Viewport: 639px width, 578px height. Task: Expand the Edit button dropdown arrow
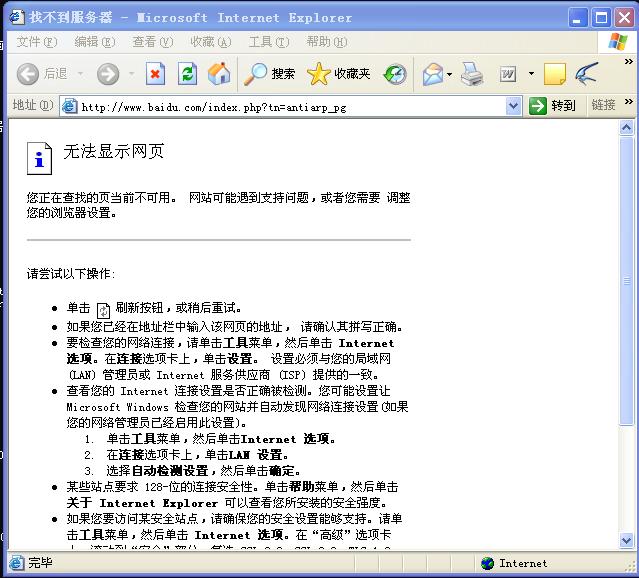tap(531, 74)
